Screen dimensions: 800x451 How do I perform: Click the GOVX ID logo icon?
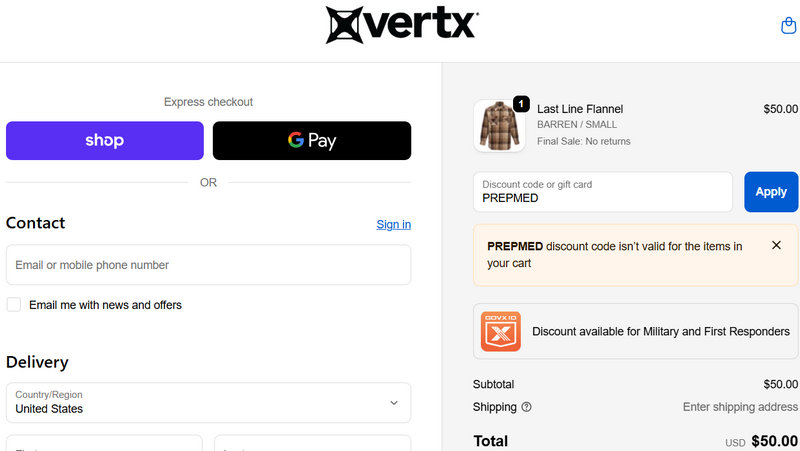click(501, 331)
